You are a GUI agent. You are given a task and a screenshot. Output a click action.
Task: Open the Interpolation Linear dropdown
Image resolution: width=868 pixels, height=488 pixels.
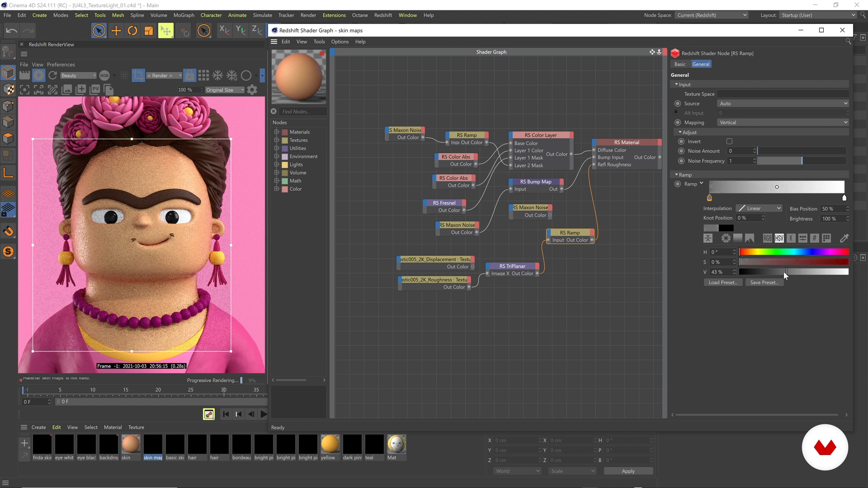(759, 208)
